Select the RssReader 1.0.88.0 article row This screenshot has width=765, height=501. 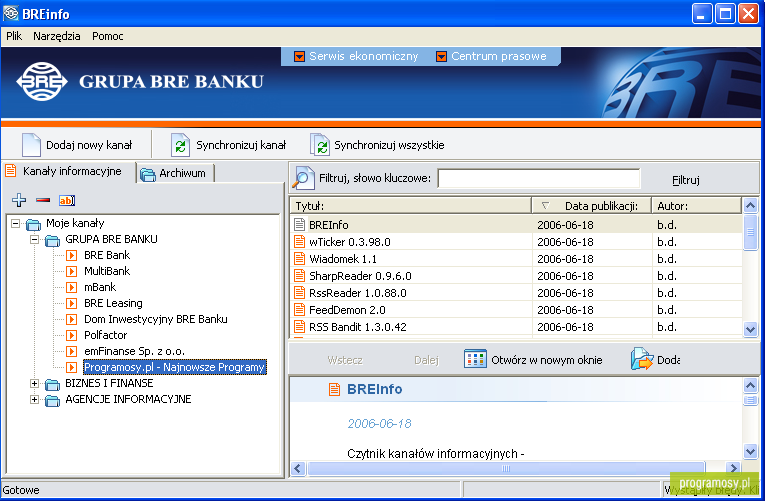click(516, 293)
